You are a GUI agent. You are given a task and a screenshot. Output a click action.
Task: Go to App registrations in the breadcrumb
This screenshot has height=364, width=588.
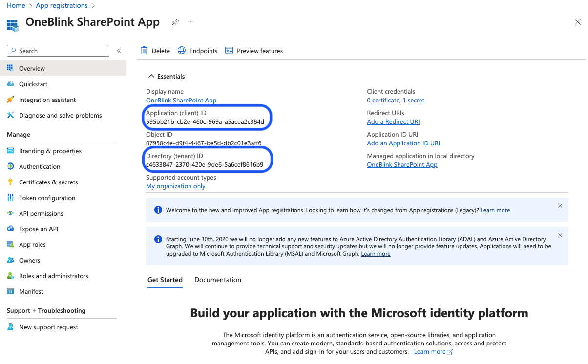(x=62, y=6)
